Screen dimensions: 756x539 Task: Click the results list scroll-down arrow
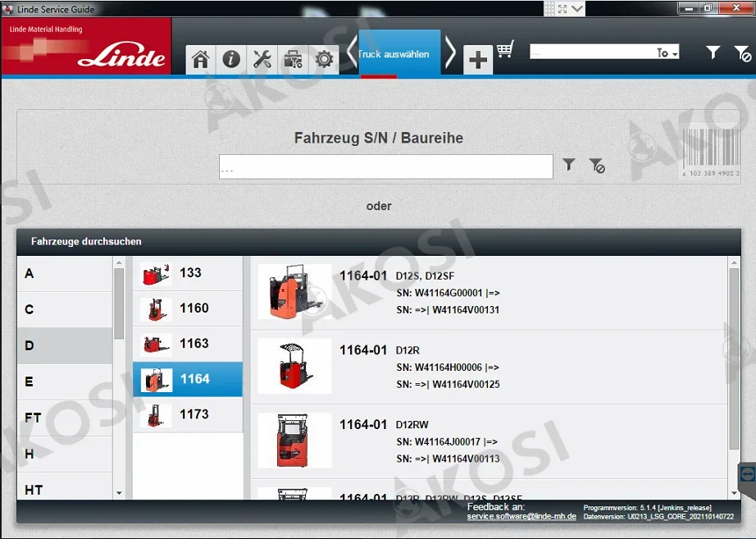[734, 493]
